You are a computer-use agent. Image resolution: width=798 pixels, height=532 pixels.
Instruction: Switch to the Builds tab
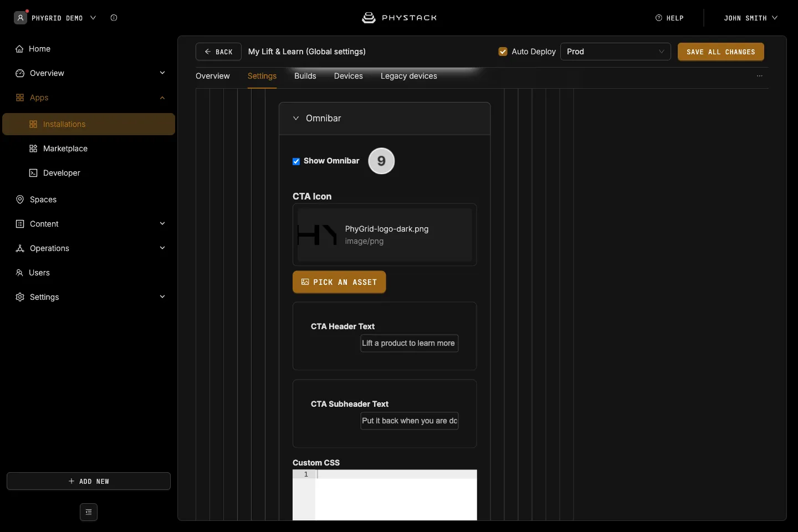305,76
